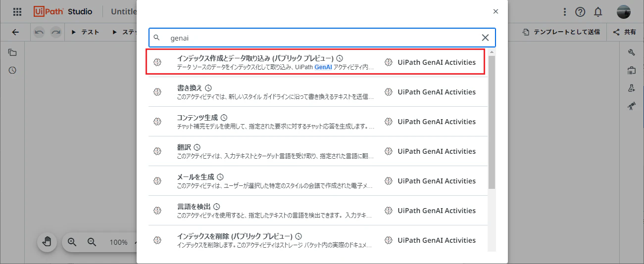Select 書き換え activity
644x264 pixels.
pyautogui.click(x=318, y=92)
